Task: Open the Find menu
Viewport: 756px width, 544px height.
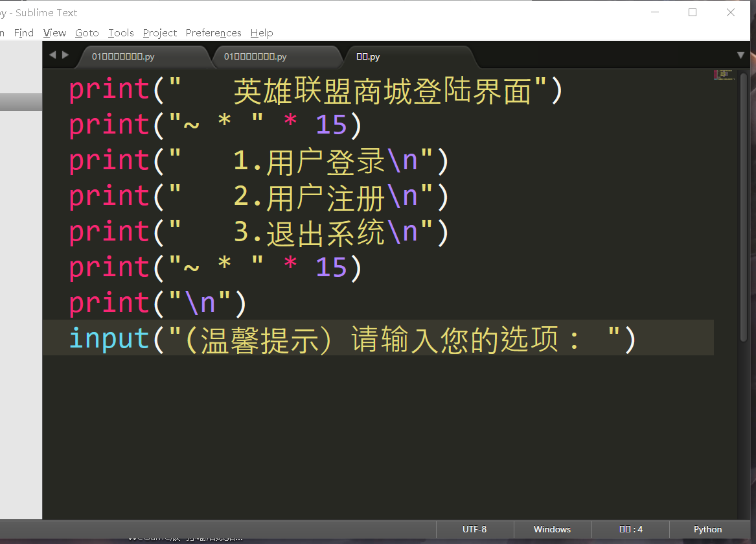Action: pyautogui.click(x=23, y=33)
